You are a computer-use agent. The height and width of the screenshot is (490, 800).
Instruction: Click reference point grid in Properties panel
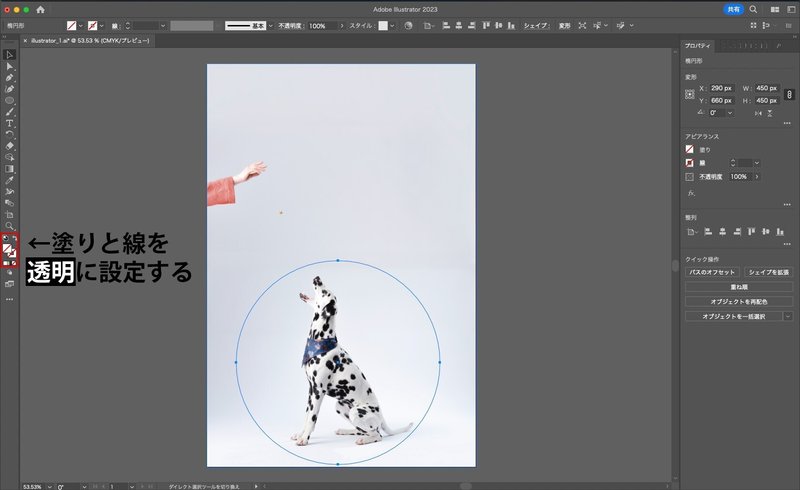[x=690, y=94]
